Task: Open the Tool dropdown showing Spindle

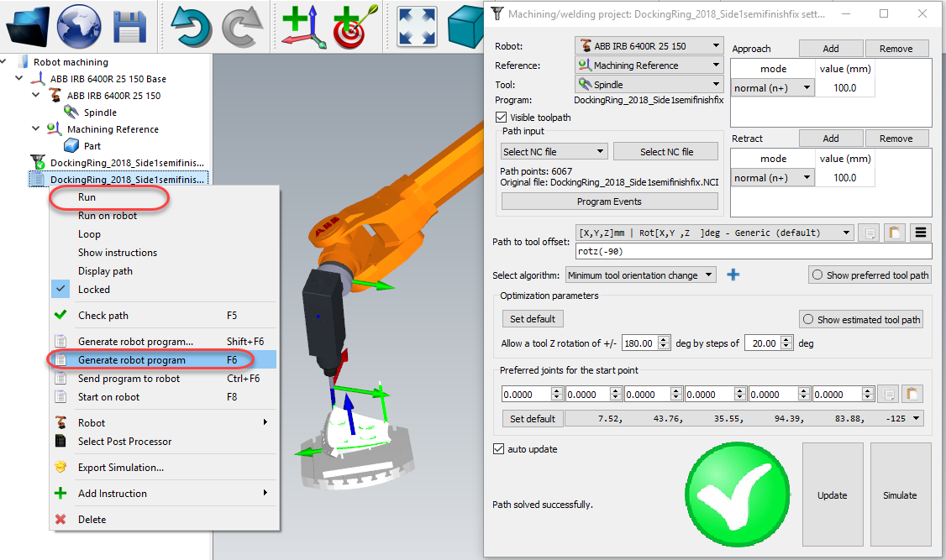Action: [649, 85]
